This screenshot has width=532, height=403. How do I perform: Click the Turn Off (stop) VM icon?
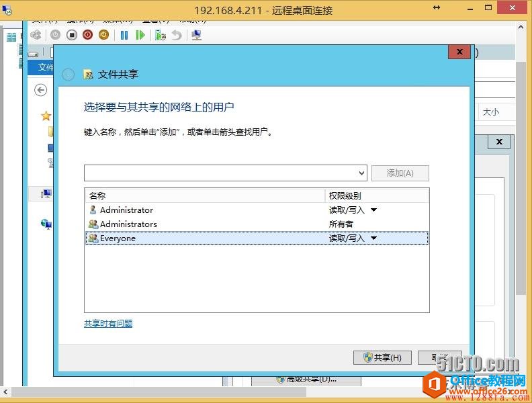72,35
